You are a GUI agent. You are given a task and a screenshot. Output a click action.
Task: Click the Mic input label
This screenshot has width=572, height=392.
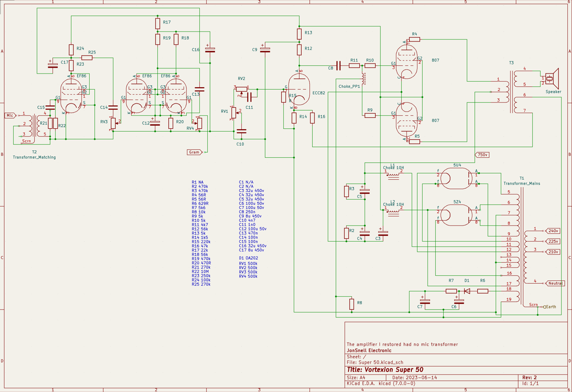click(10, 115)
